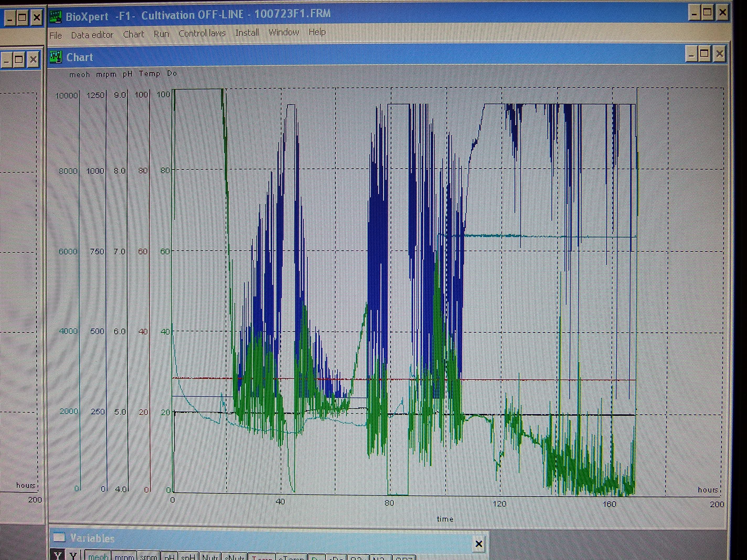This screenshot has height=560, width=747.
Task: Open the File menu
Action: tap(56, 35)
